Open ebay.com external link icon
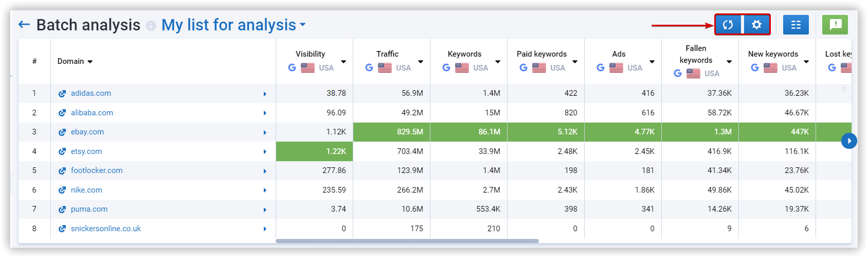The height and width of the screenshot is (258, 868). tap(62, 132)
